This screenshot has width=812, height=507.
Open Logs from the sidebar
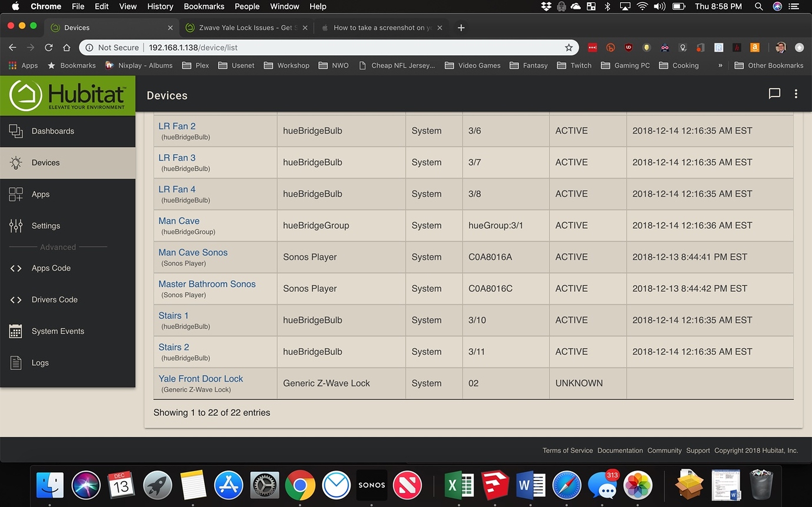[x=40, y=363]
